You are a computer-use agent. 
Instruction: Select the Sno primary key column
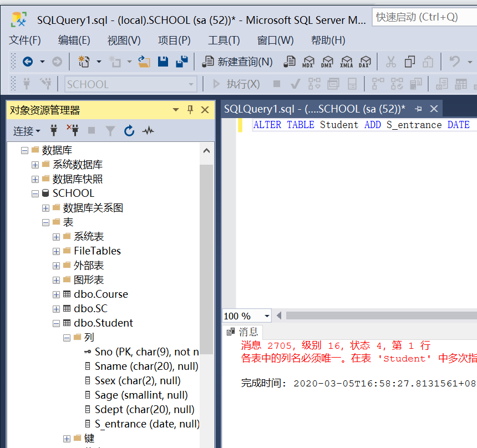(x=141, y=352)
